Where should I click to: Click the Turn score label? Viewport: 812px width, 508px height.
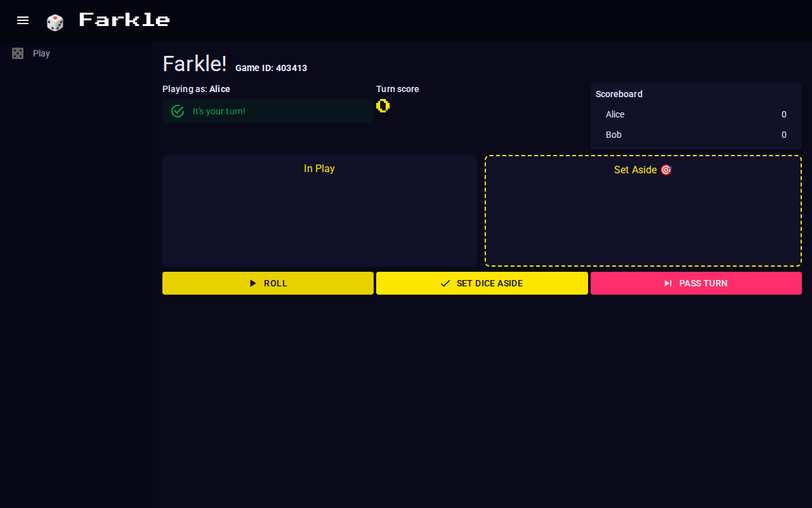(x=398, y=89)
